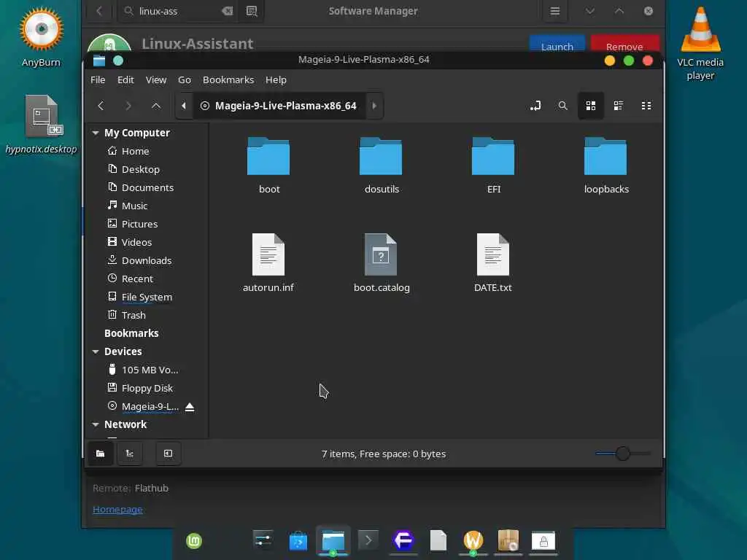The image size is (747, 560).
Task: Open the Go menu
Action: (x=185, y=80)
